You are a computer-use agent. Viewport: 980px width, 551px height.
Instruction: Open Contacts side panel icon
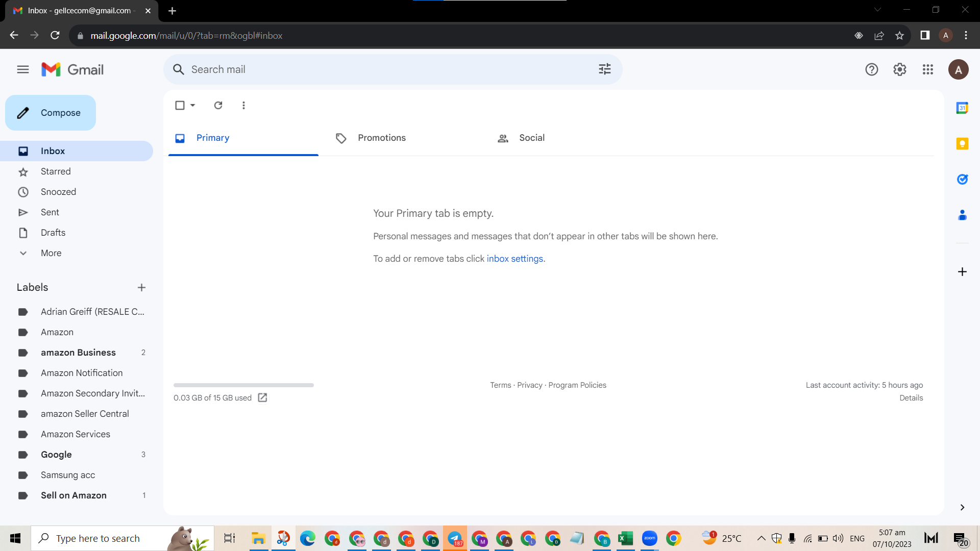point(962,215)
